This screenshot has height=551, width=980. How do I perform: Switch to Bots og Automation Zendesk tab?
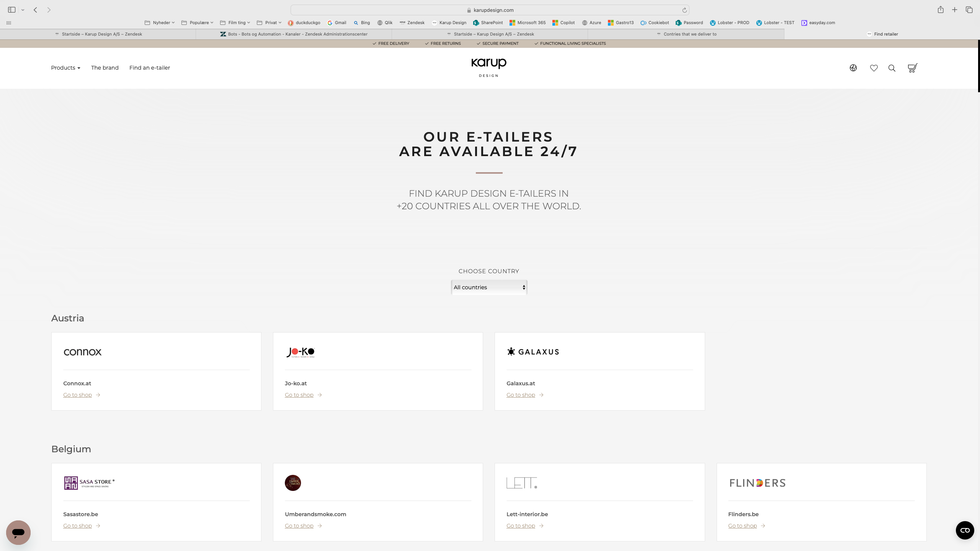tap(297, 34)
